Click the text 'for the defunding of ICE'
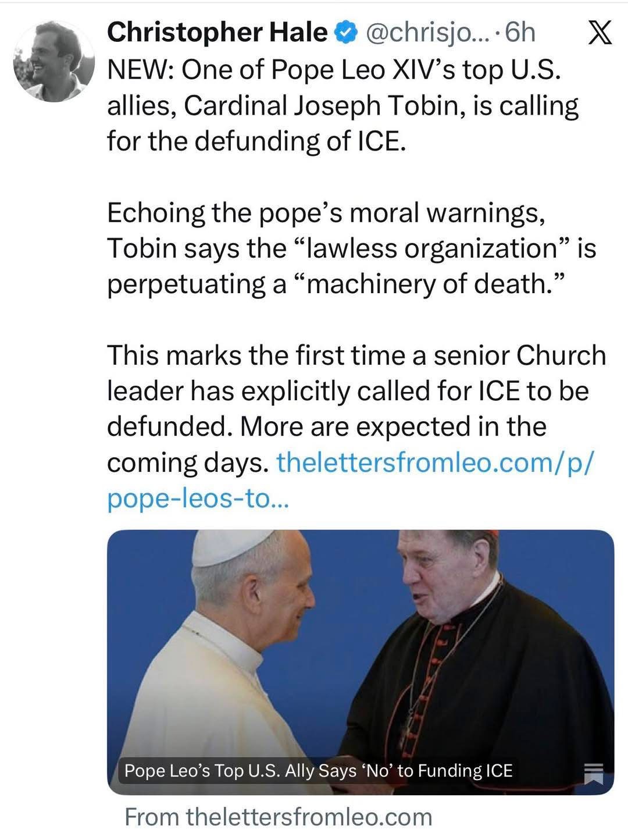The width and height of the screenshot is (628, 840). click(x=254, y=141)
